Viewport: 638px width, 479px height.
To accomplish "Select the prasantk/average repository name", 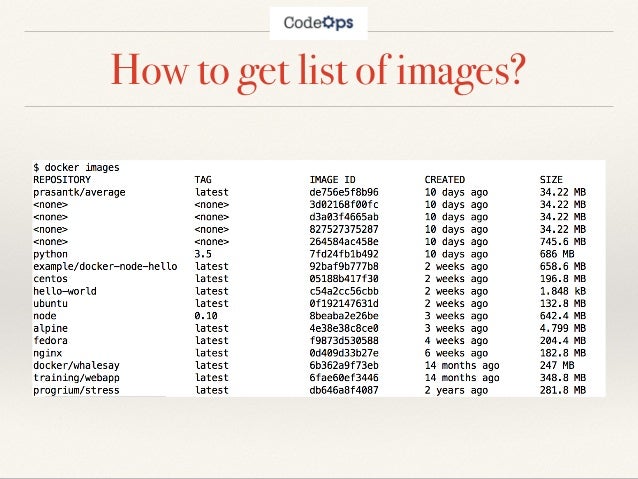I will click(x=79, y=192).
